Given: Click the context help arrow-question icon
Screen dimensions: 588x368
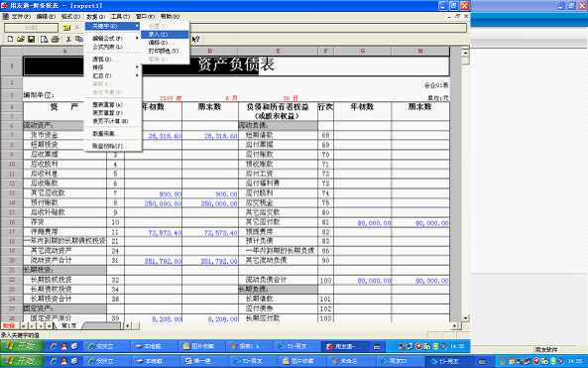Looking at the screenshot, I should coord(195,39).
